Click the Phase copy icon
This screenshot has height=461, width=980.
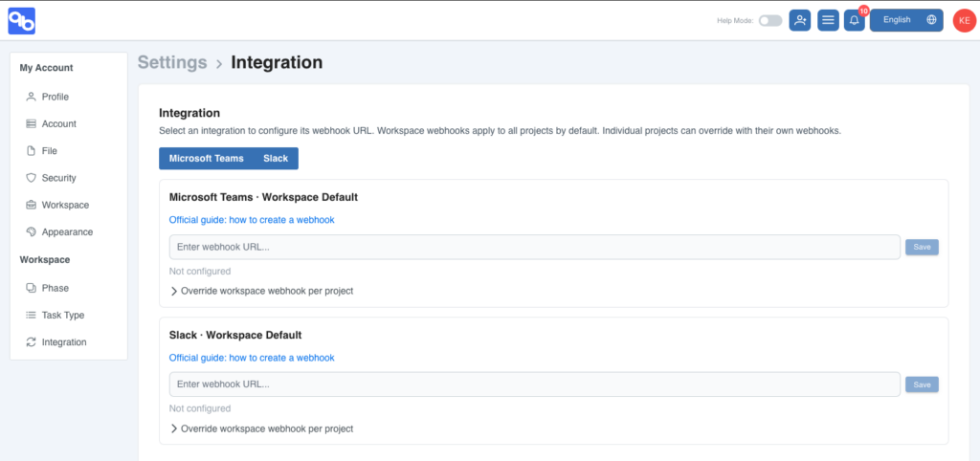[31, 288]
